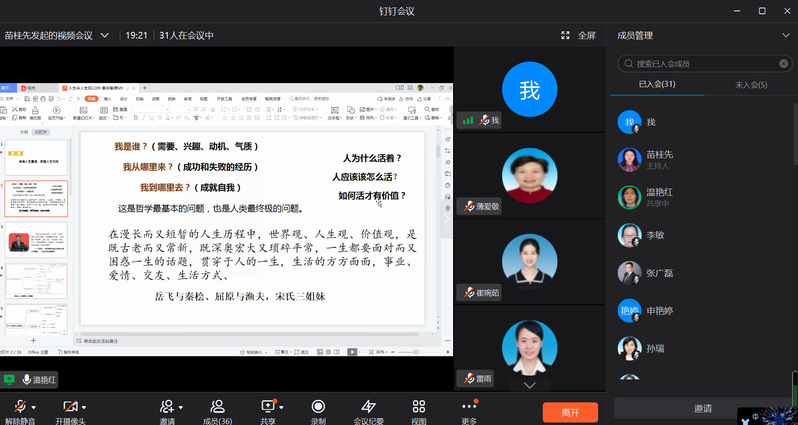Image resolution: width=798 pixels, height=425 pixels.
Task: Collapse video tile column with side arrow
Action: [x=447, y=219]
